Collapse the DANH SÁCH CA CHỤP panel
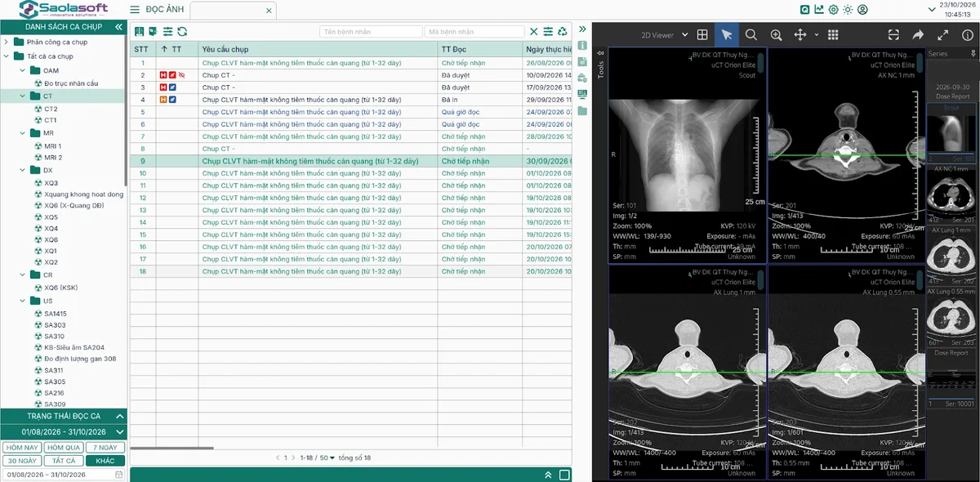The width and height of the screenshot is (980, 482). click(118, 27)
